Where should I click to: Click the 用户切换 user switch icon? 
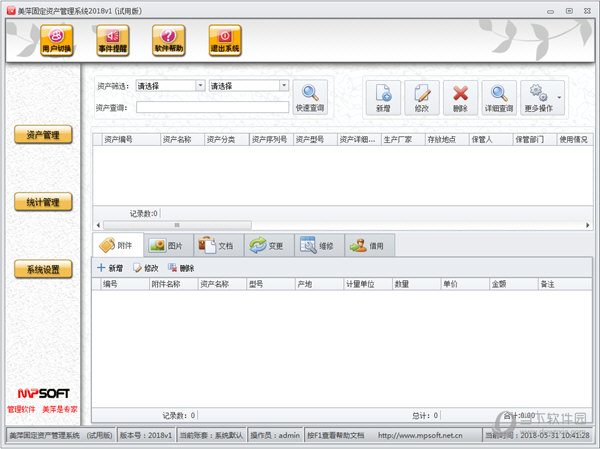[x=57, y=40]
